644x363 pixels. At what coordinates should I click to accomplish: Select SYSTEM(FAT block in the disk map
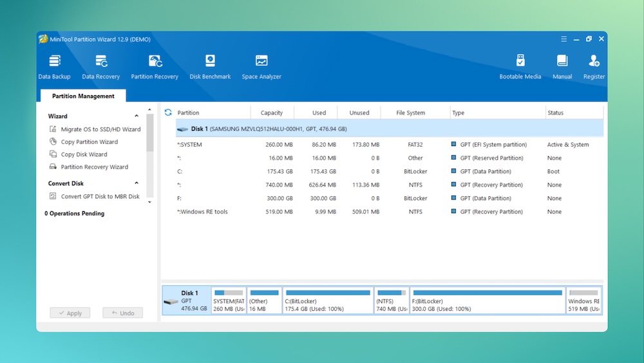[x=229, y=301]
